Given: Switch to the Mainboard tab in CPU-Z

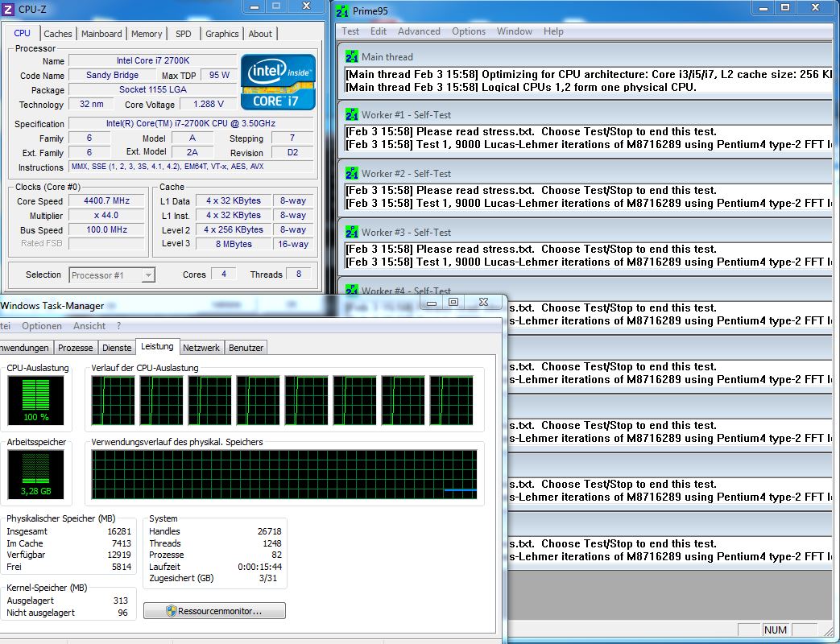Looking at the screenshot, I should point(101,34).
